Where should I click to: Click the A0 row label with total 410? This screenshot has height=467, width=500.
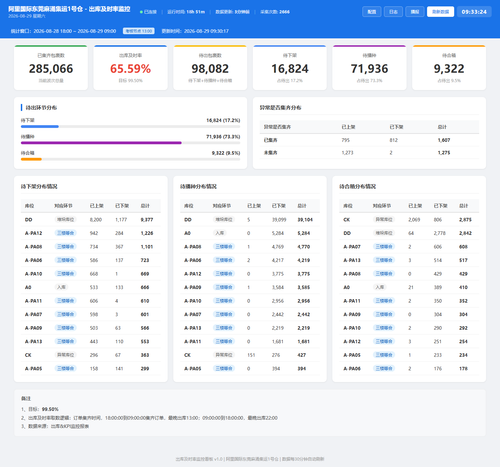(347, 287)
